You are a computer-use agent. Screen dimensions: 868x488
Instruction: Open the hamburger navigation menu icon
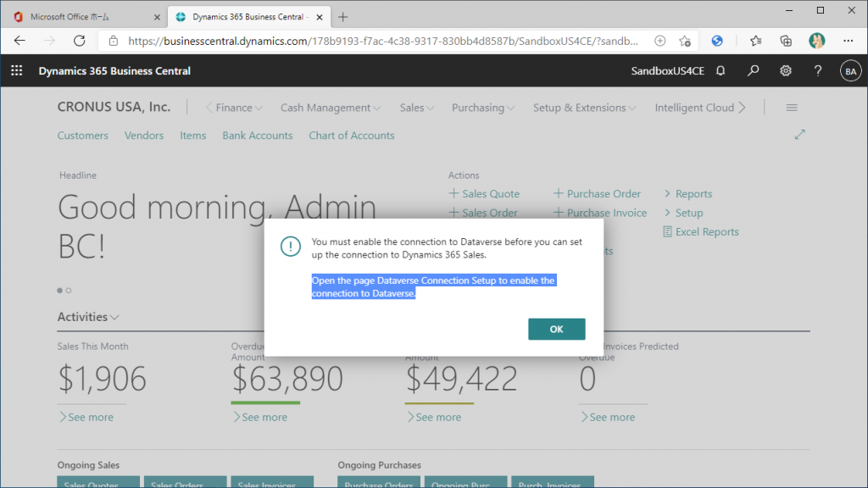(792, 108)
